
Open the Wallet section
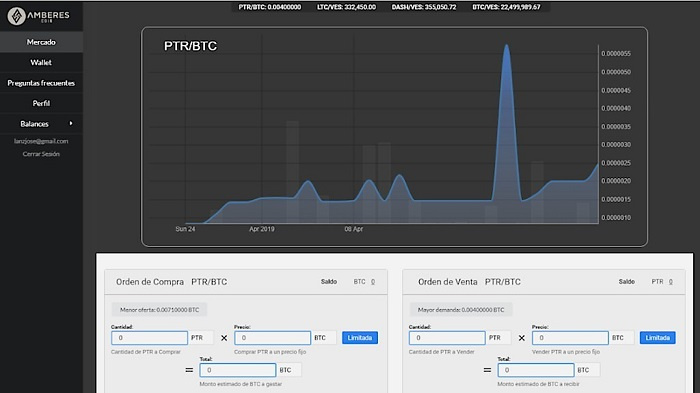pyautogui.click(x=41, y=63)
